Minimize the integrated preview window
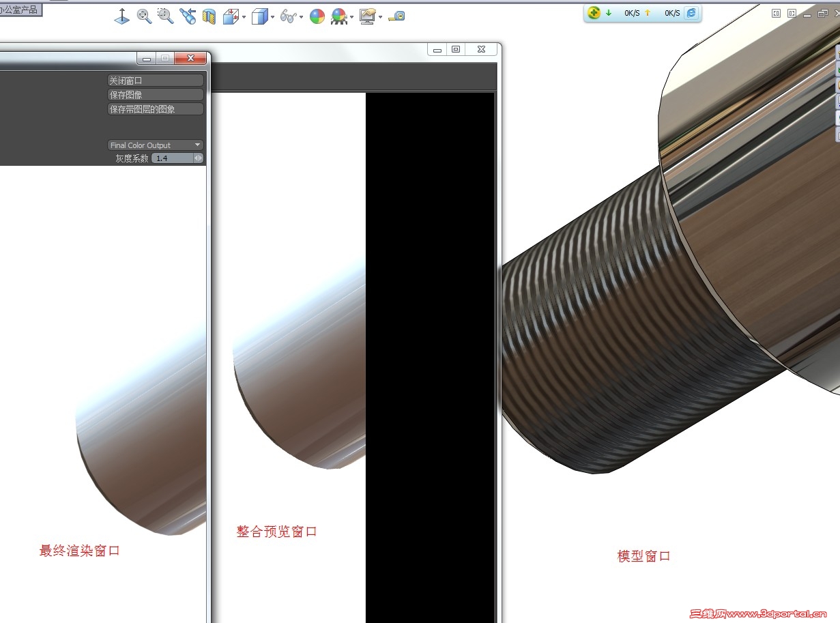This screenshot has height=623, width=840. click(437, 50)
